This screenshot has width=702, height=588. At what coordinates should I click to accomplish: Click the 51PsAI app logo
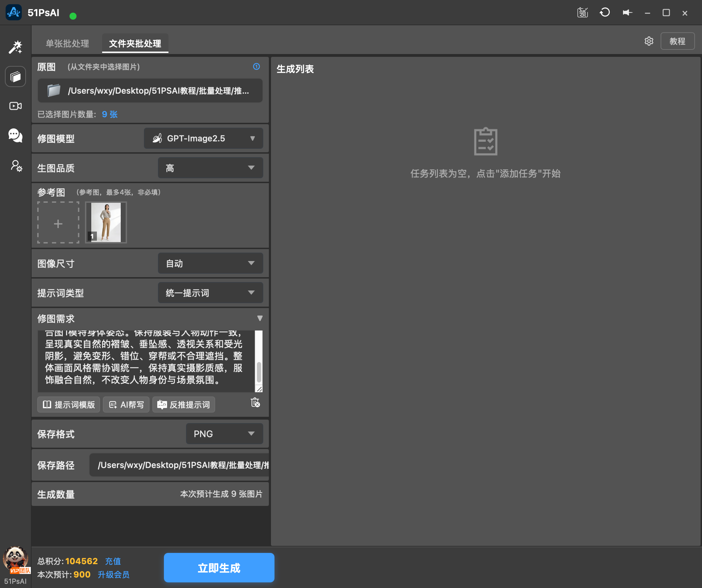pos(14,13)
